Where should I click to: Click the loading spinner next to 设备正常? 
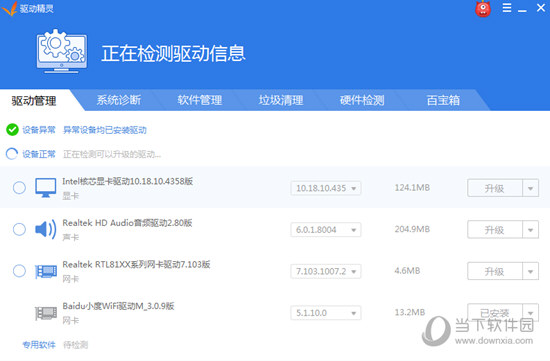point(12,154)
